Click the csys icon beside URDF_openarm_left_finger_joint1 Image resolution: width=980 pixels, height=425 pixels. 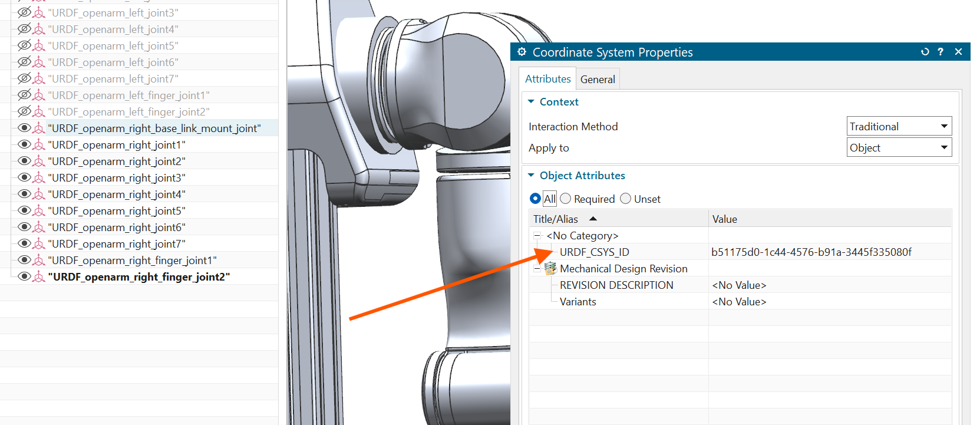(39, 95)
